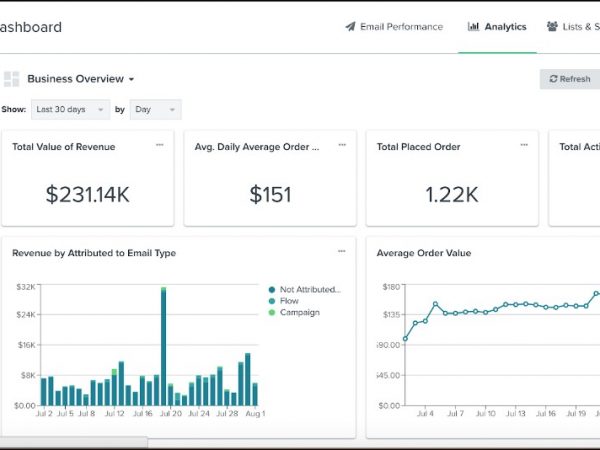Open the Revenue by Attributed chart options menu
Image resolution: width=600 pixels, height=450 pixels.
point(342,251)
